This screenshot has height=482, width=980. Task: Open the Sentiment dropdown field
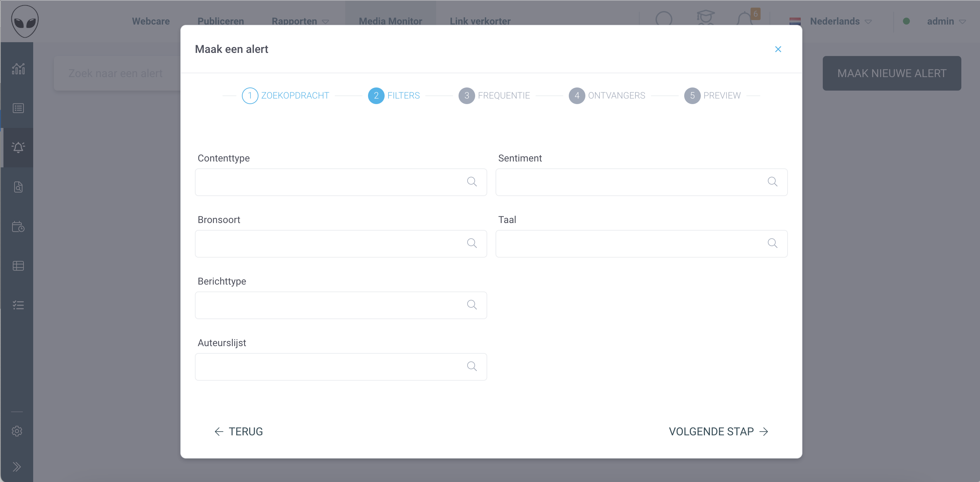click(641, 182)
